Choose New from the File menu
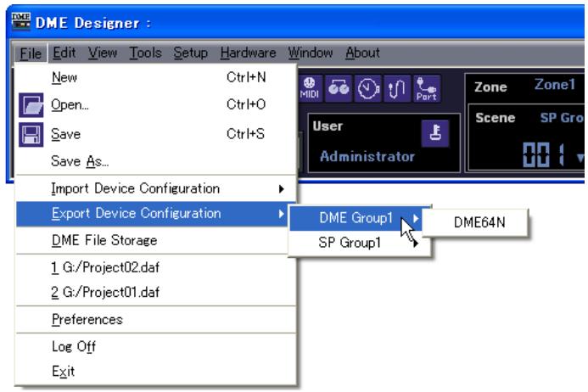This screenshot has width=588, height=392. (155, 78)
